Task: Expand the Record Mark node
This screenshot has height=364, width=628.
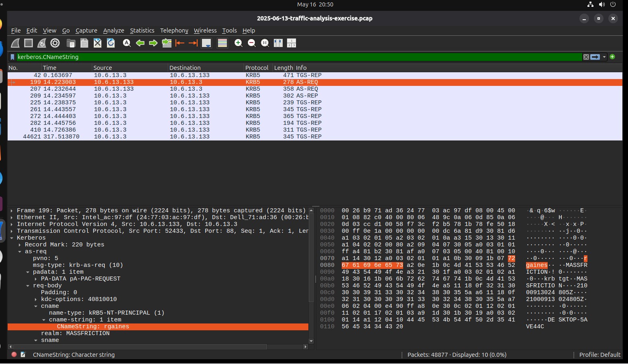Action: [x=20, y=245]
